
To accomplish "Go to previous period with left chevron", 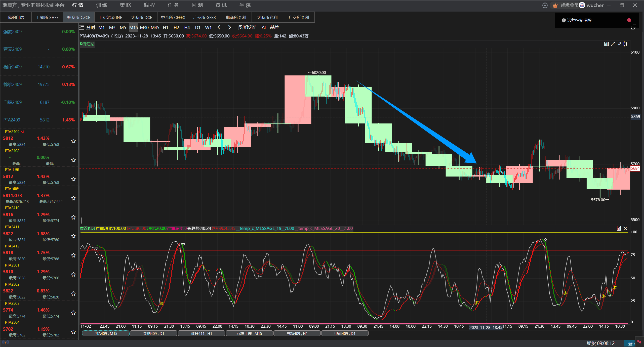I will 219,27.
